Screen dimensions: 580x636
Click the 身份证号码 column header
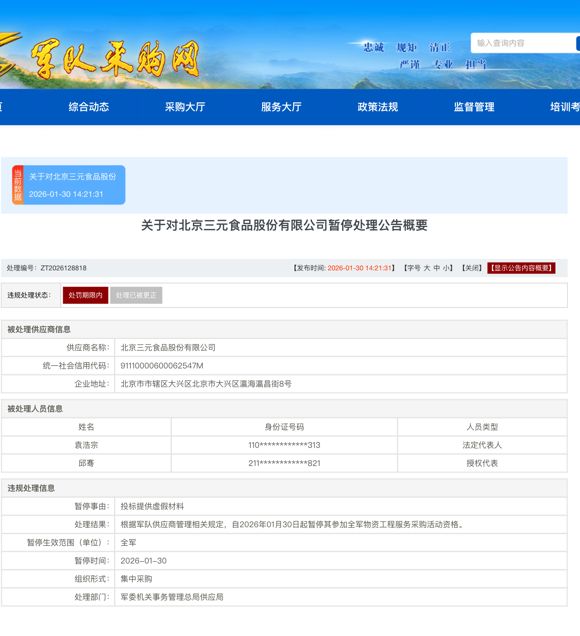click(x=284, y=427)
